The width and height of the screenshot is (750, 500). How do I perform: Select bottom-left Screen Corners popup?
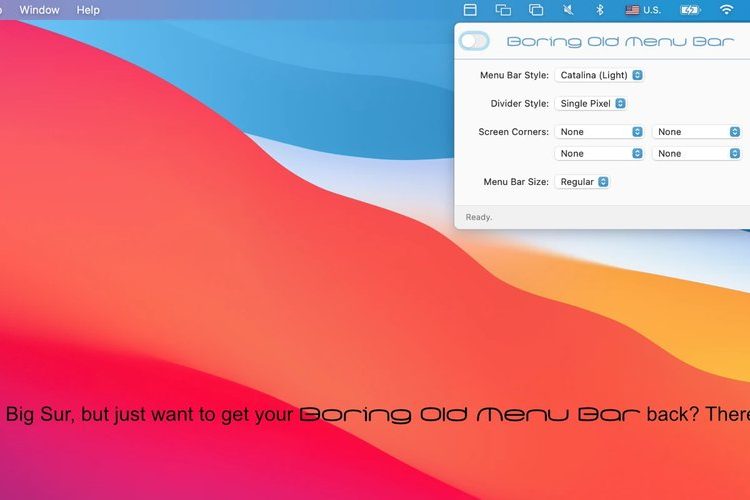[x=599, y=153]
